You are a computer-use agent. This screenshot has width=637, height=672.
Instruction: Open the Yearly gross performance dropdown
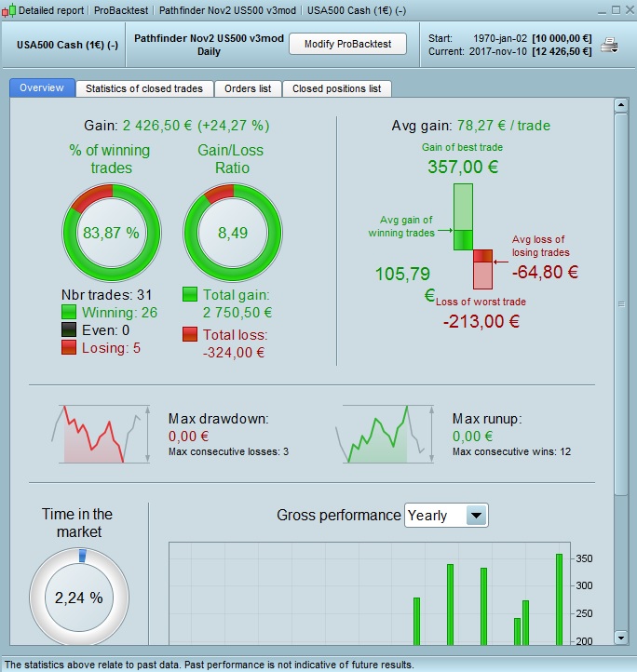(446, 515)
